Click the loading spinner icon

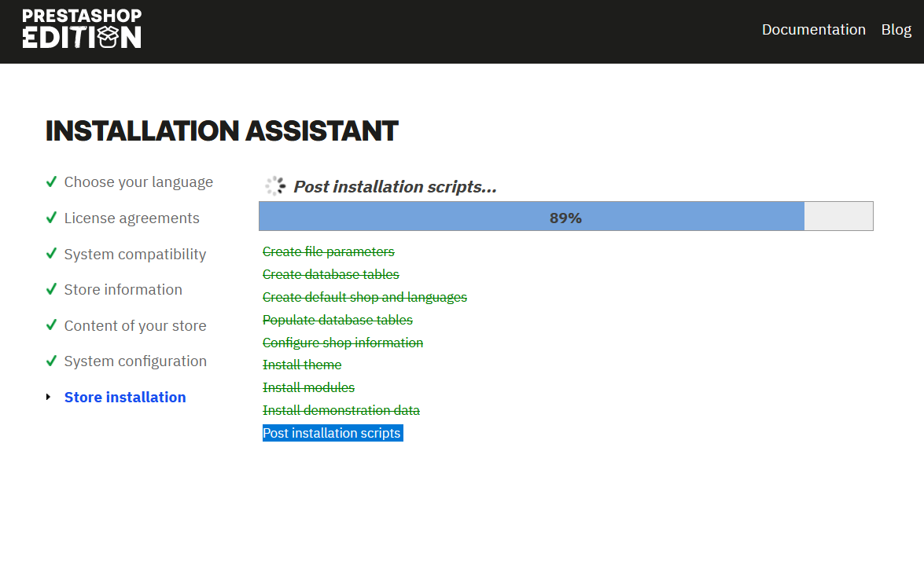pos(274,186)
